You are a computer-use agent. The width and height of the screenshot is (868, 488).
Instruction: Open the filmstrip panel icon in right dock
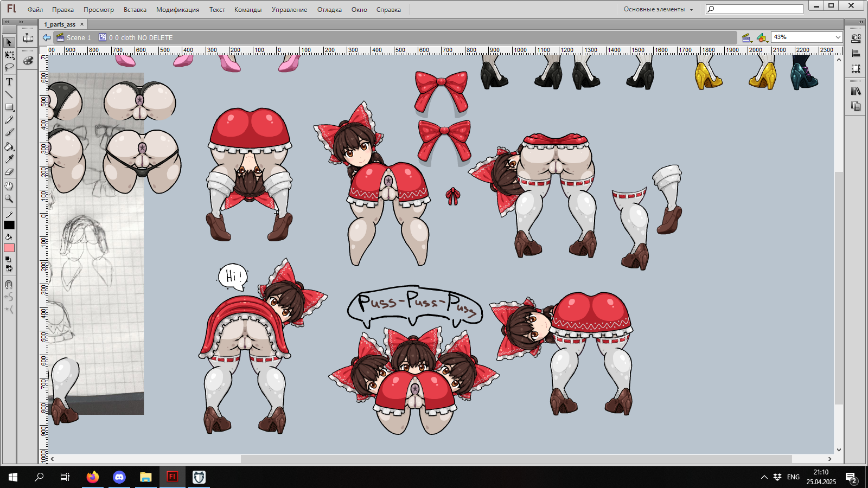(x=856, y=106)
